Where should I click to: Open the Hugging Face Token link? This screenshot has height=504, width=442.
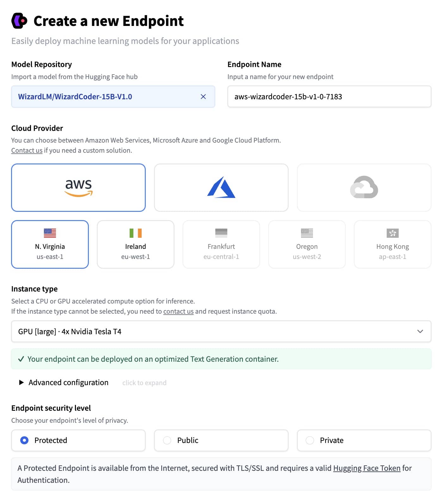(367, 468)
